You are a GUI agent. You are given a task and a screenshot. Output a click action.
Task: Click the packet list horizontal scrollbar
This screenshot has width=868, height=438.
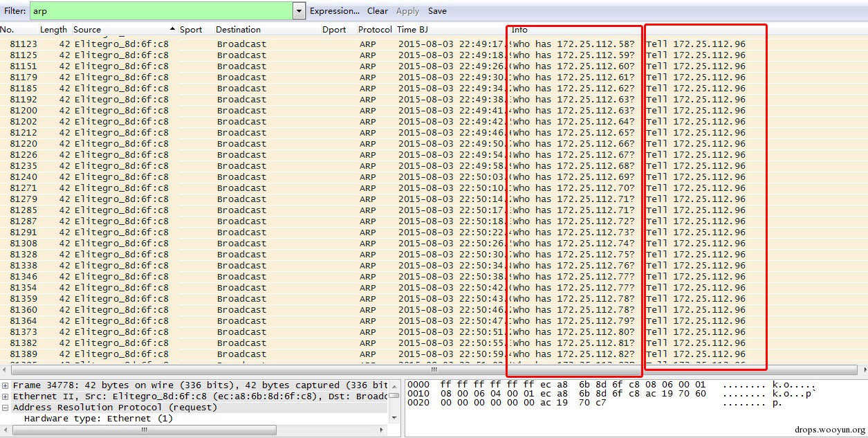coord(434,370)
